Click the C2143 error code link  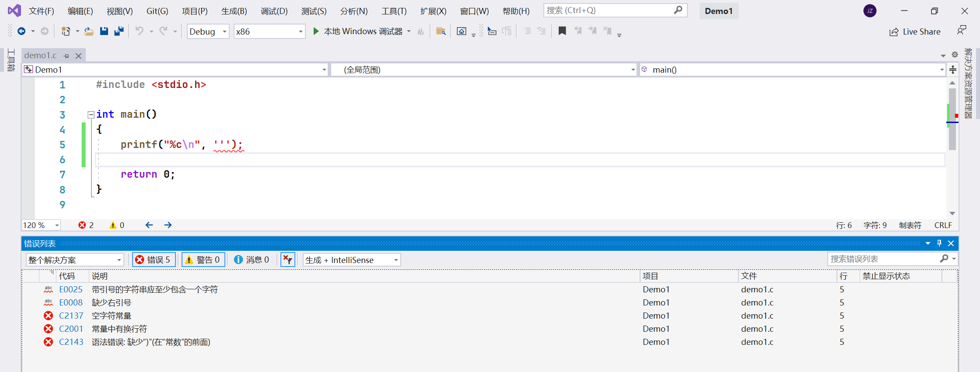coord(71,342)
